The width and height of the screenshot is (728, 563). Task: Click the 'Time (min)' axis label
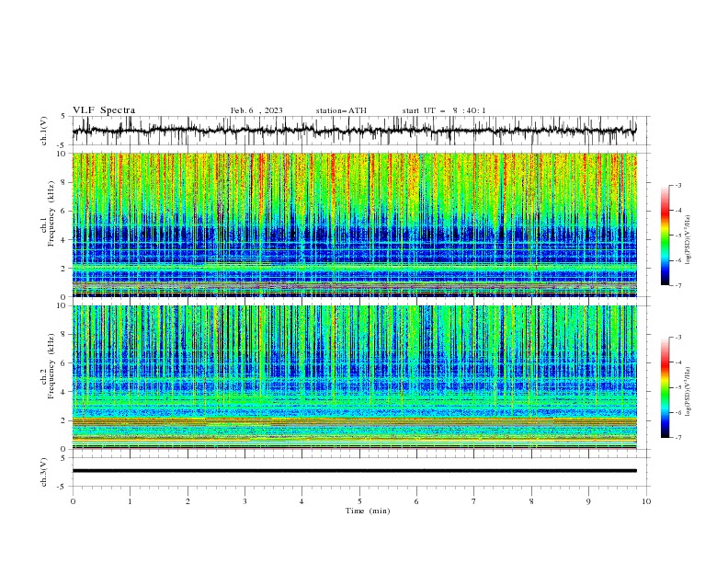pyautogui.click(x=368, y=511)
